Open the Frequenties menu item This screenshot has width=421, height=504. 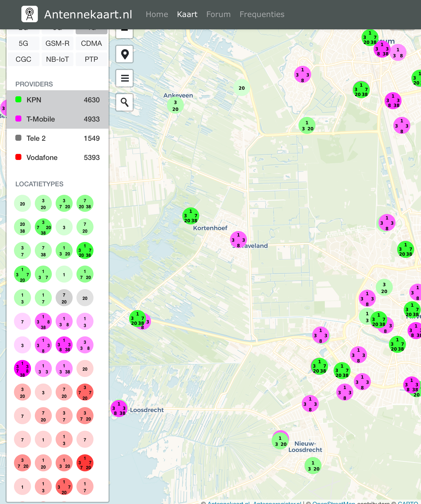pos(262,14)
